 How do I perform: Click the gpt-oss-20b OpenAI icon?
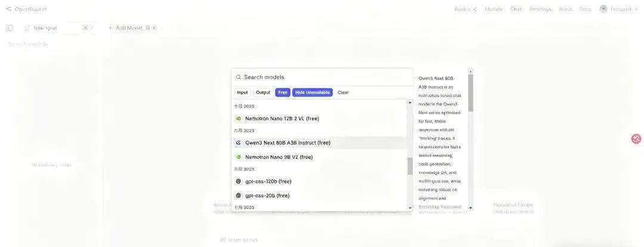(238, 195)
